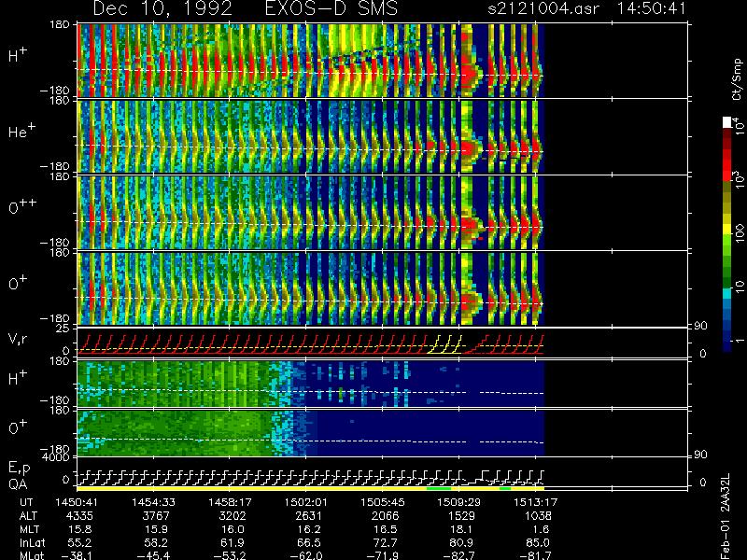This screenshot has width=747, height=560.
Task: Click the ALT value '3202'
Action: [233, 516]
